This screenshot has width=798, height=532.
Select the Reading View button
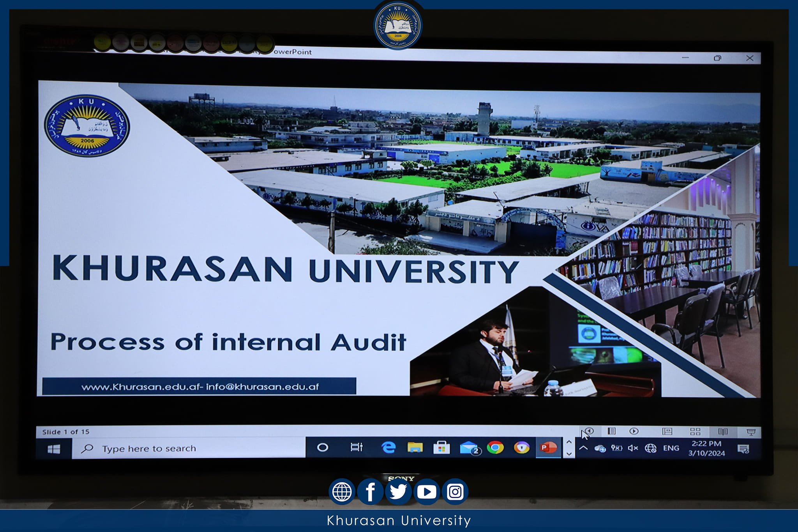723,431
